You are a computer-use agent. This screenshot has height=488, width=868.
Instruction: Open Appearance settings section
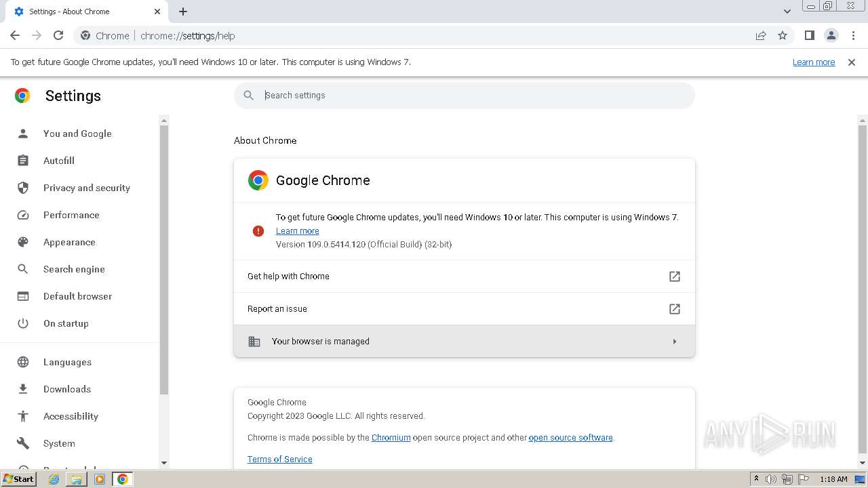coord(69,242)
